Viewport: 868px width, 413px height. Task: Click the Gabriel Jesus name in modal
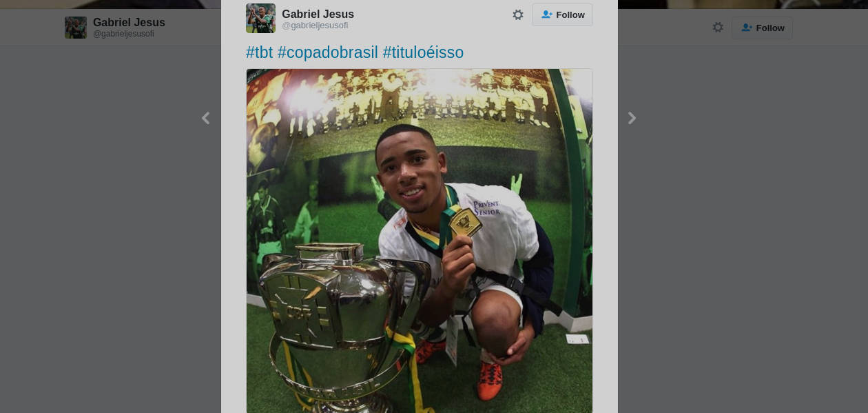(x=318, y=14)
